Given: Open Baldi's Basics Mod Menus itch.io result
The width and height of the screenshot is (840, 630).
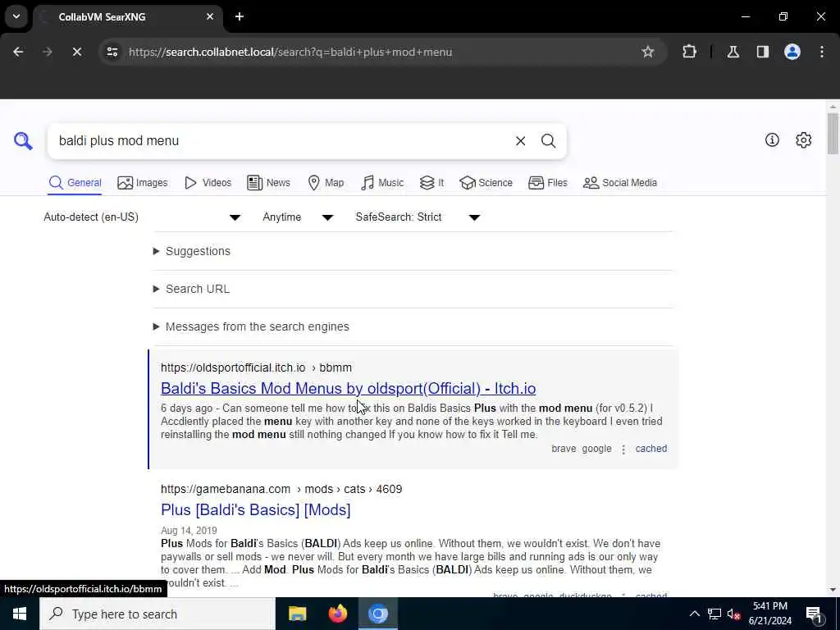Looking at the screenshot, I should (348, 388).
